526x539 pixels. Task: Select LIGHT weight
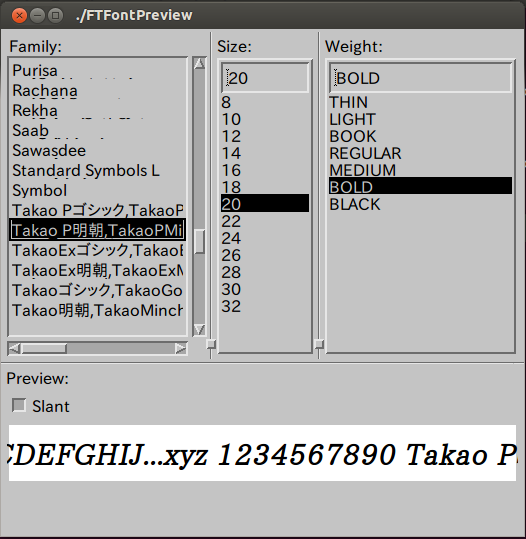[420, 119]
